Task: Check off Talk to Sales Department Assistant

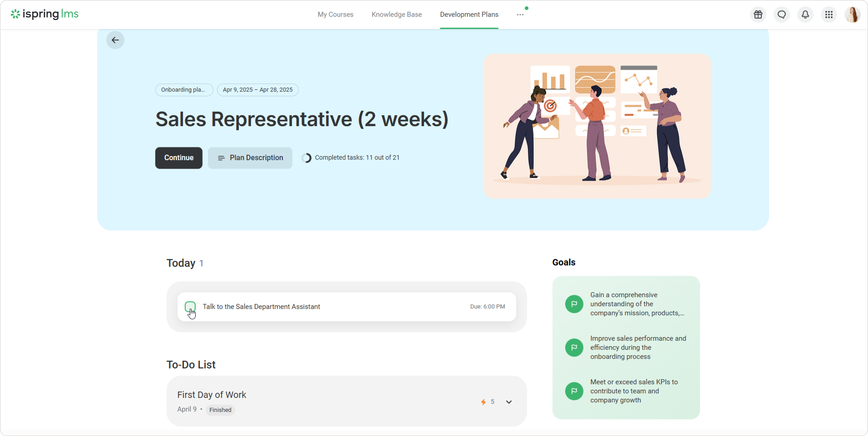Action: click(190, 306)
